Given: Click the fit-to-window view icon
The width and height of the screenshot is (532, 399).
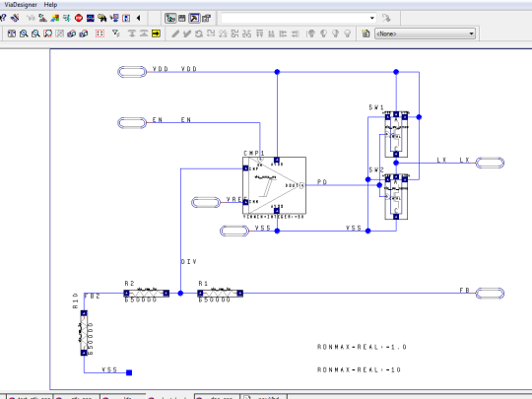Looking at the screenshot, I should (x=12, y=33).
